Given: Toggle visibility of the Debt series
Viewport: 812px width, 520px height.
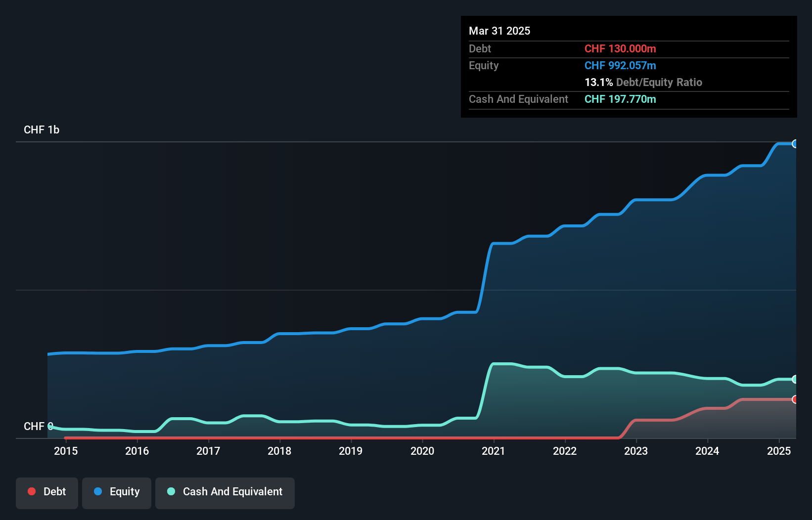Looking at the screenshot, I should (46, 492).
